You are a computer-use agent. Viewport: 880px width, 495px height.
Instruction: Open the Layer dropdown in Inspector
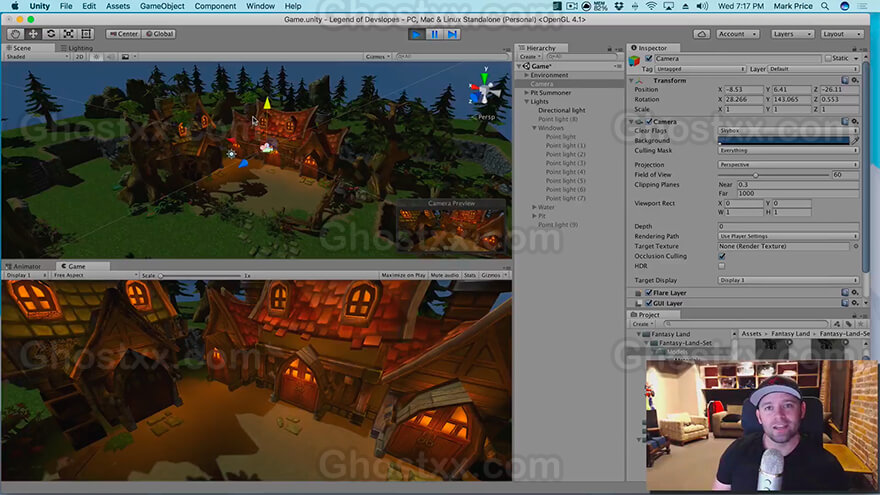(x=813, y=69)
